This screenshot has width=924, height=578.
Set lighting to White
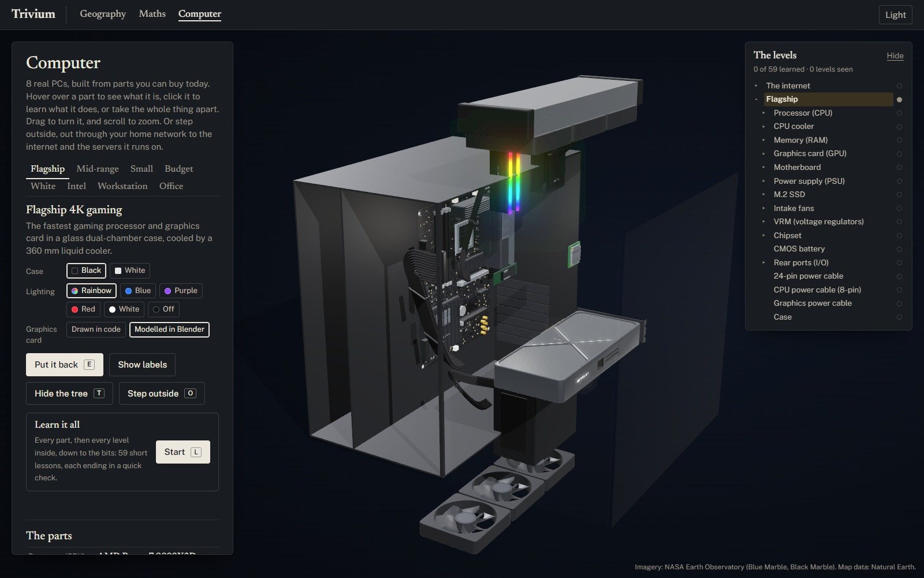[x=124, y=309]
